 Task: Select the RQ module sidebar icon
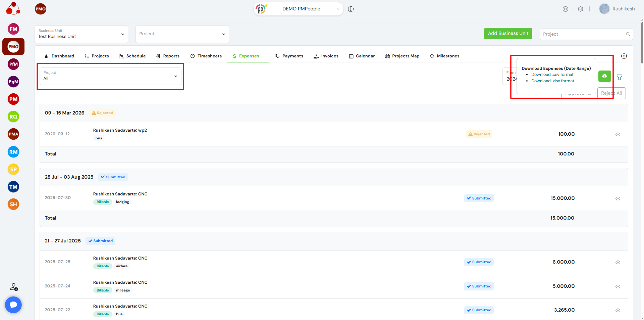tap(13, 117)
